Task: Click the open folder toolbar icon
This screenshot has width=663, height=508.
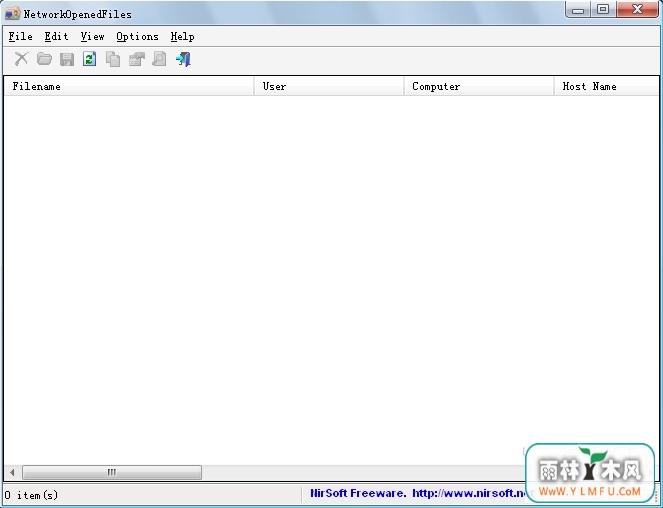Action: tap(44, 59)
